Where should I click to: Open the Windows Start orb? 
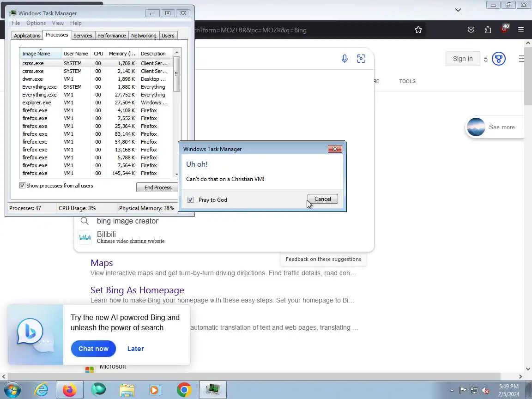tap(12, 390)
